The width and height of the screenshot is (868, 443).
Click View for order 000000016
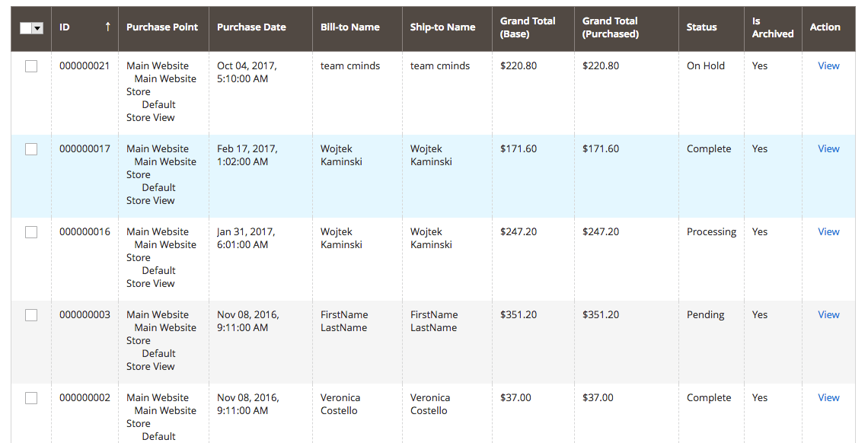coord(828,232)
